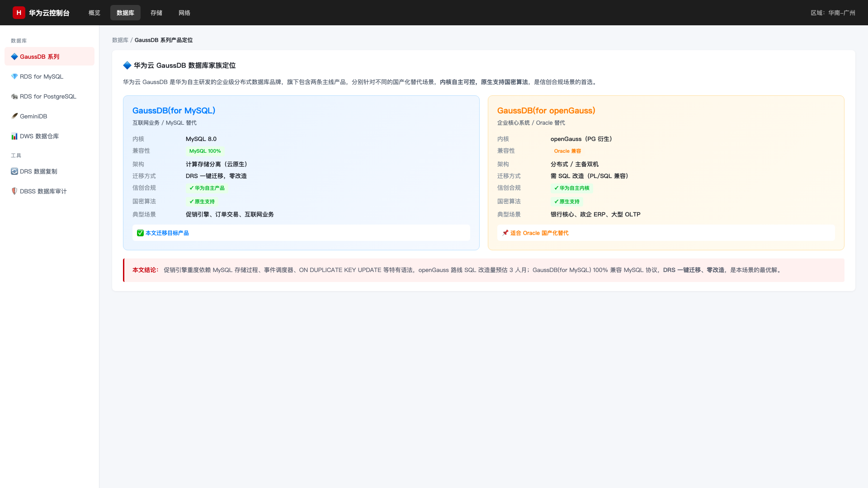Viewport: 868px width, 488px height.
Task: Click the 华为自主产品 green badge
Action: [207, 188]
